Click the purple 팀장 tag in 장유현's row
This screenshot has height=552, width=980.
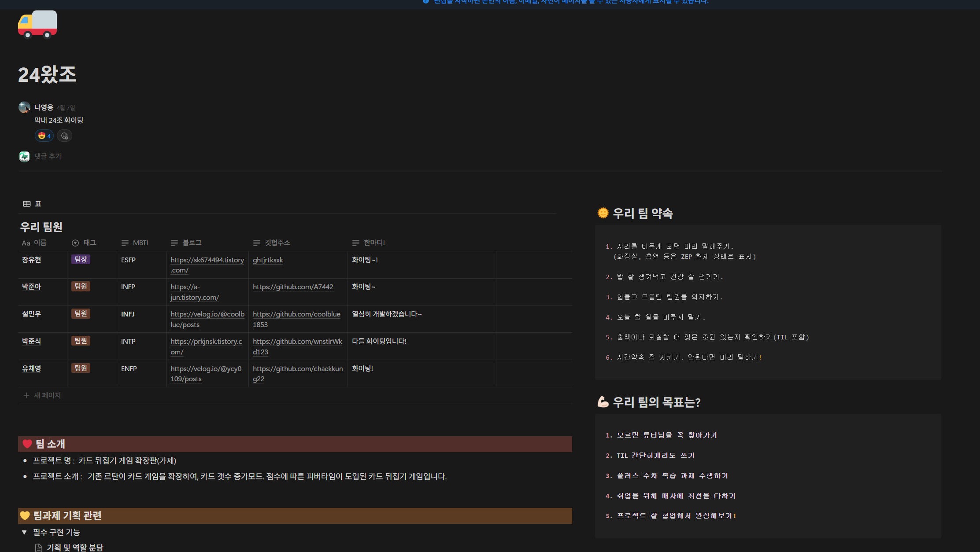coord(80,259)
